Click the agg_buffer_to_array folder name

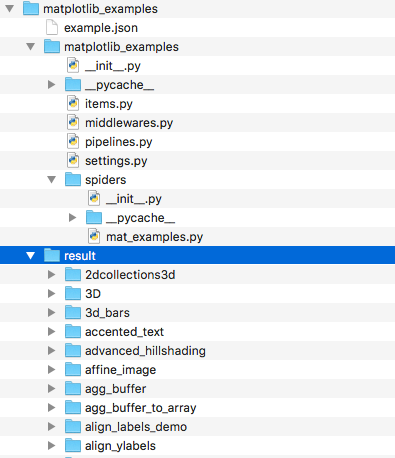141,408
